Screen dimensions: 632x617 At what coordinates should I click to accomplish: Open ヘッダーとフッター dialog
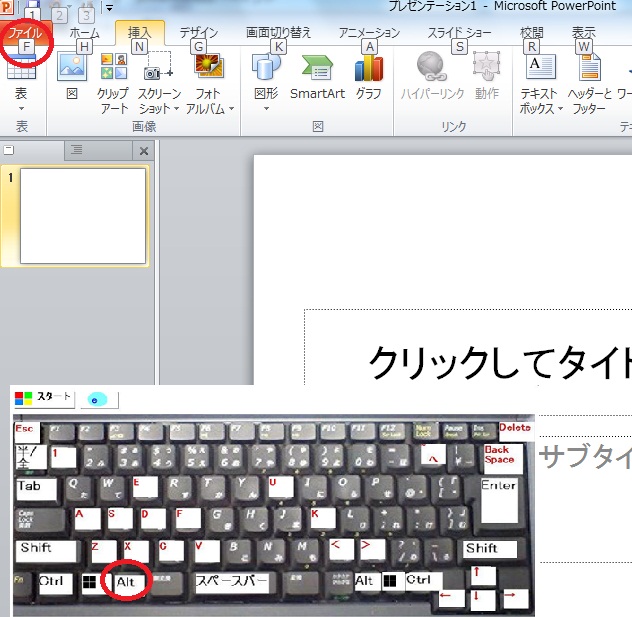[x=589, y=83]
